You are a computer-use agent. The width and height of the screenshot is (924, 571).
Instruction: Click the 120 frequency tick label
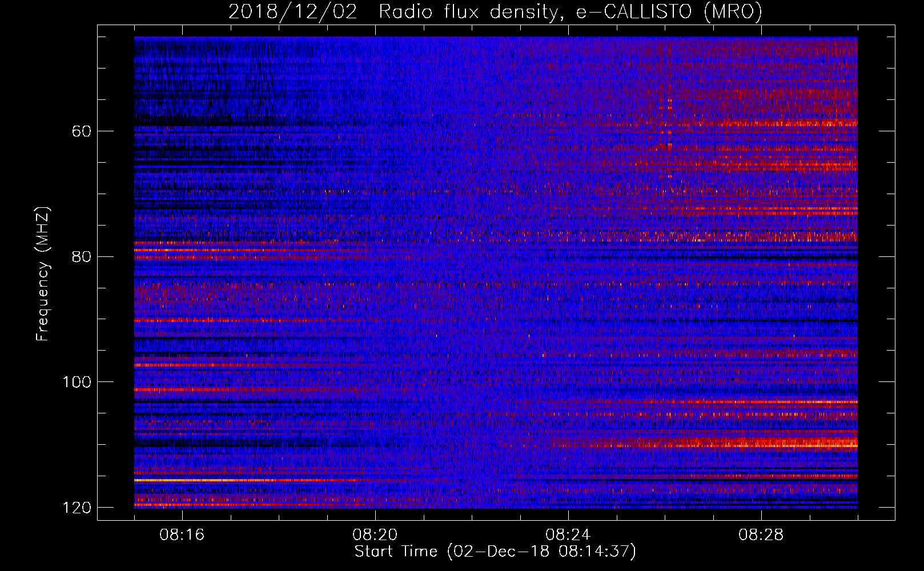tap(77, 507)
